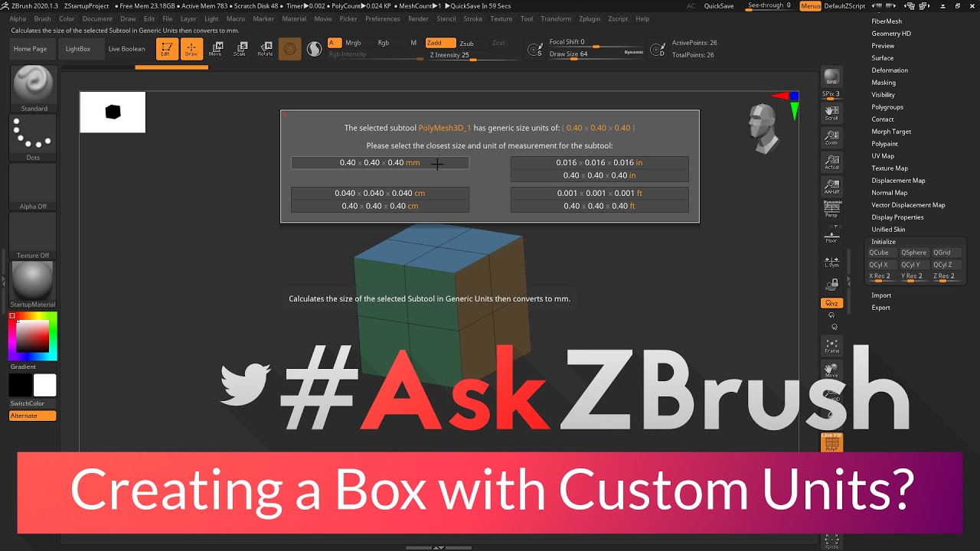Toggle the M material channel

click(x=413, y=43)
